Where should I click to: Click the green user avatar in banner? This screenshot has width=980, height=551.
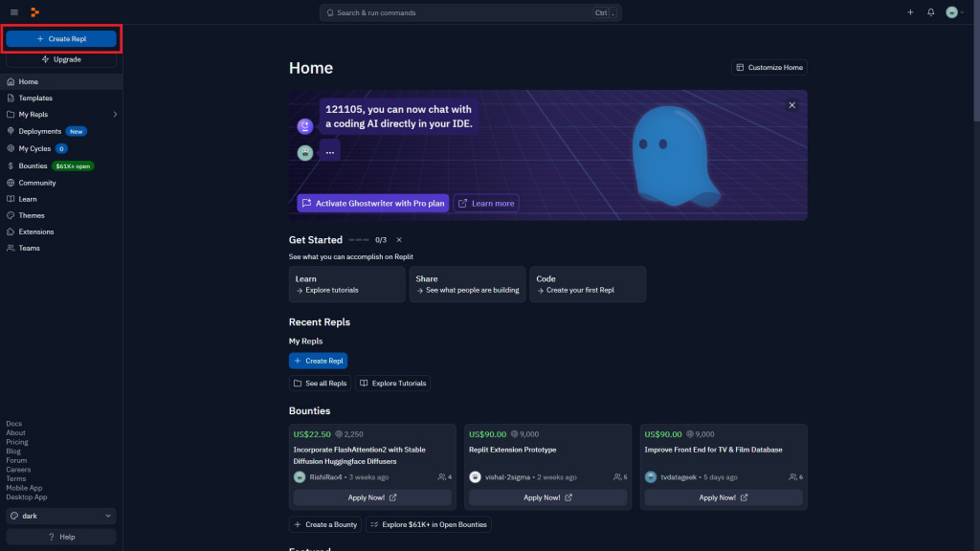tap(305, 152)
